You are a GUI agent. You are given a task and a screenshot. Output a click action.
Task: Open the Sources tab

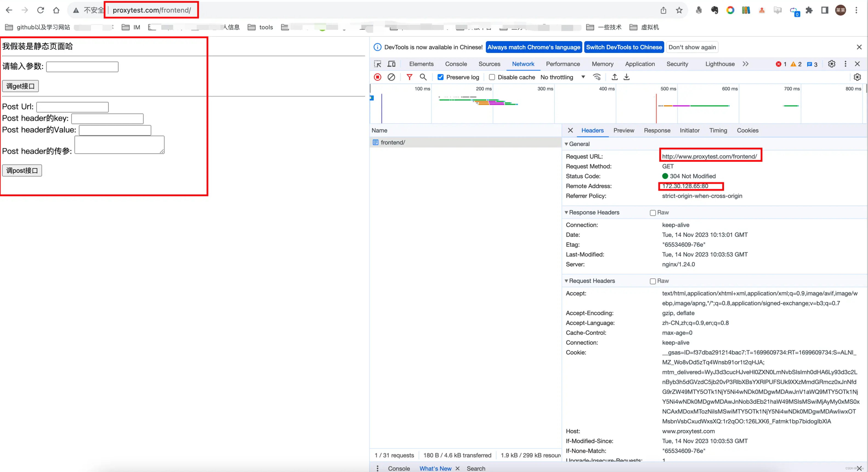(x=489, y=64)
